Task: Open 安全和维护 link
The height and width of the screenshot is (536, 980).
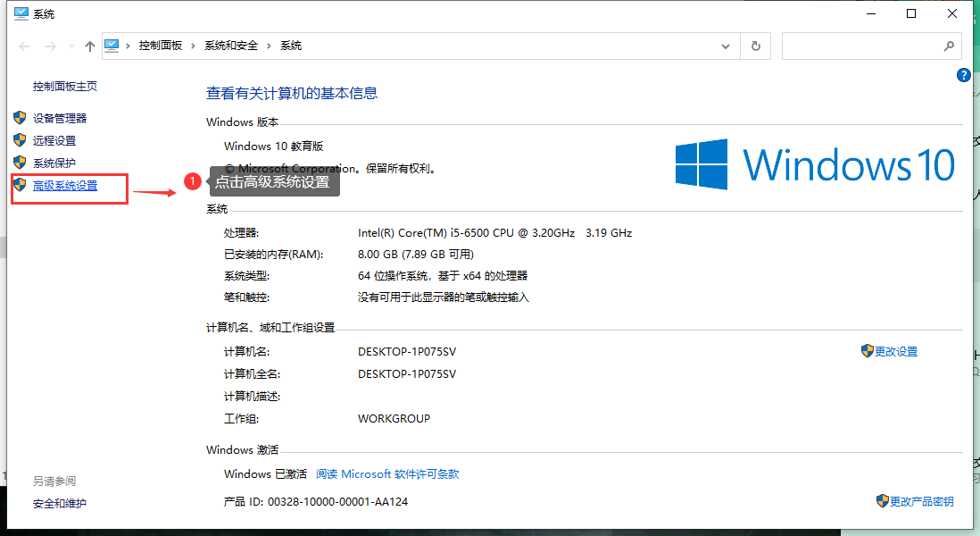Action: pyautogui.click(x=60, y=504)
